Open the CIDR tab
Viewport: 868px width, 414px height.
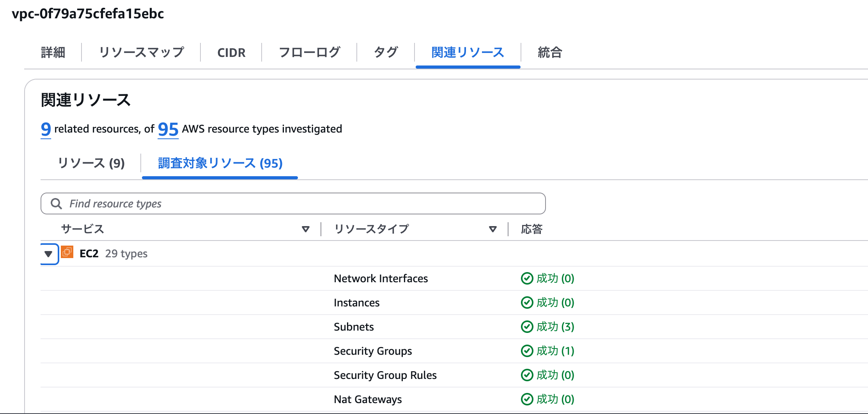[231, 53]
